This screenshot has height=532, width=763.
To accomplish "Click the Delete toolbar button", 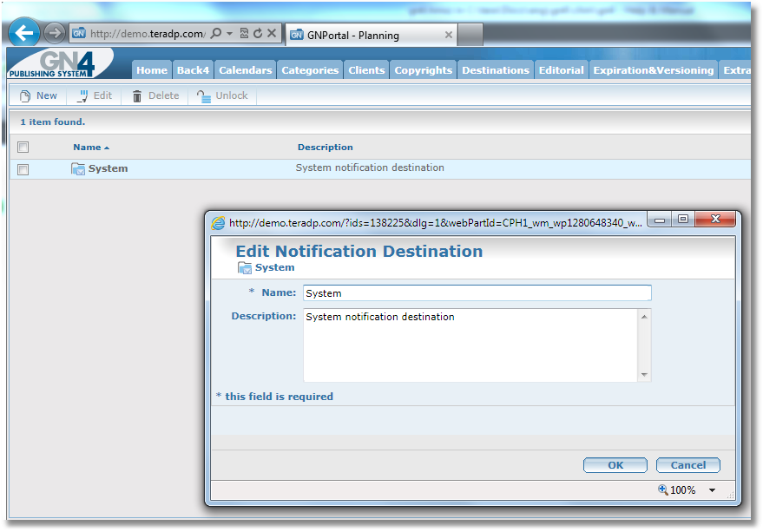I will (x=155, y=95).
